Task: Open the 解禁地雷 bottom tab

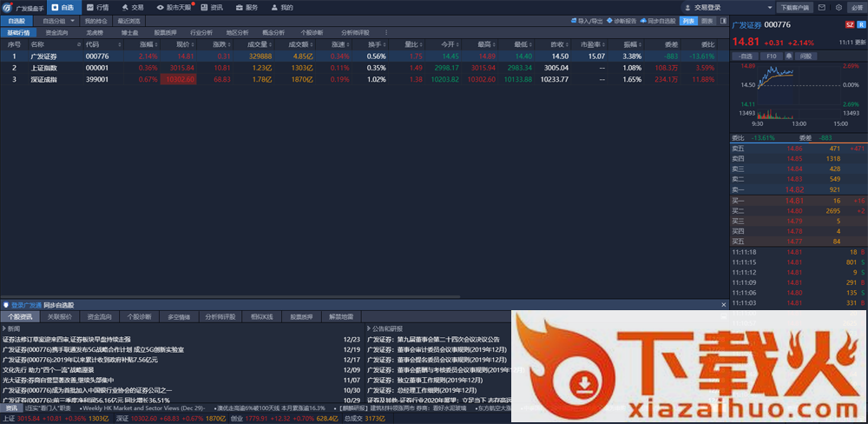Action: coord(341,317)
